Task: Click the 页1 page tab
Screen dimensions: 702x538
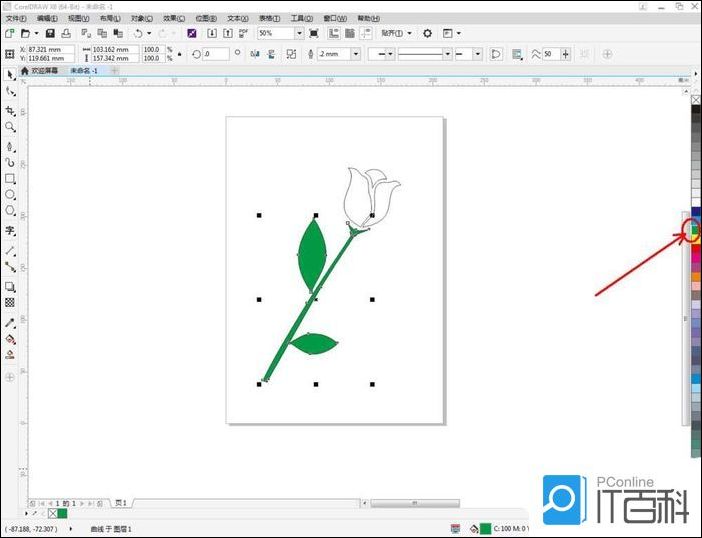Action: [121, 502]
